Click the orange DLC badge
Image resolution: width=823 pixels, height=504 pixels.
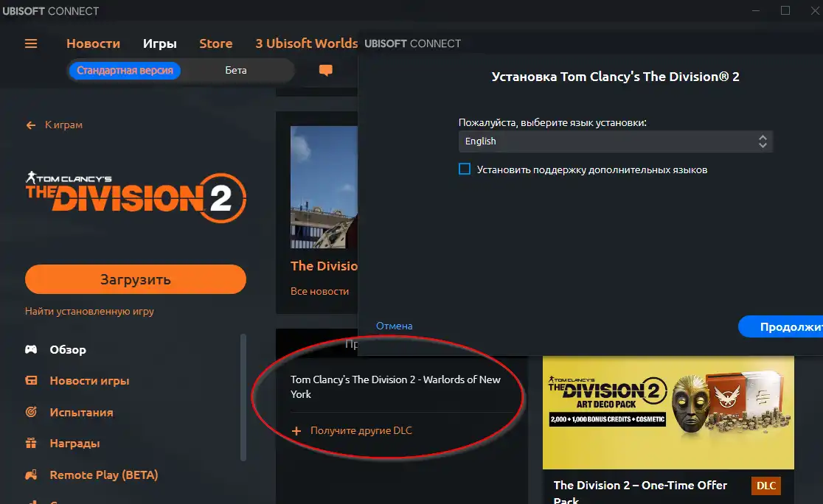coord(766,486)
